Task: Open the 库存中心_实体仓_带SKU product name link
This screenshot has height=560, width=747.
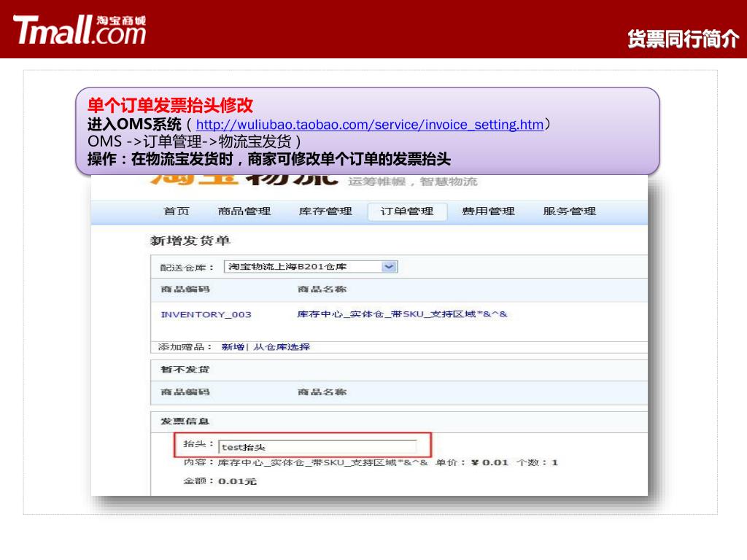Action: coord(402,314)
